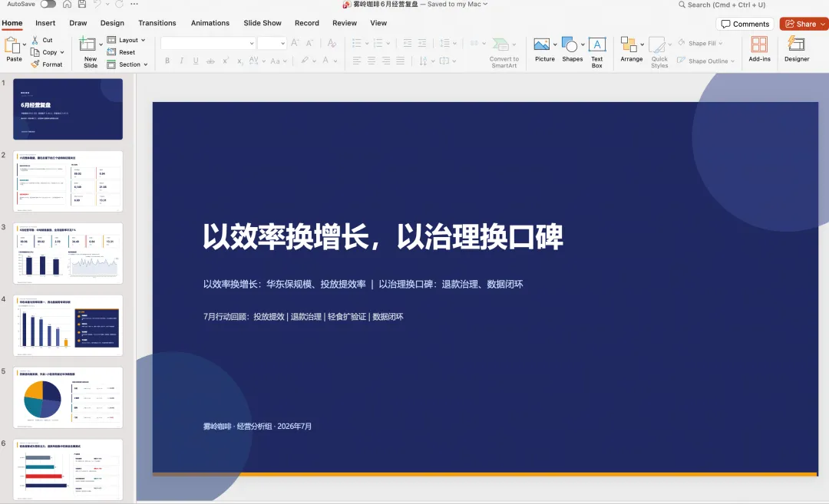
Task: Click the Cut scissors button
Action: 42,40
